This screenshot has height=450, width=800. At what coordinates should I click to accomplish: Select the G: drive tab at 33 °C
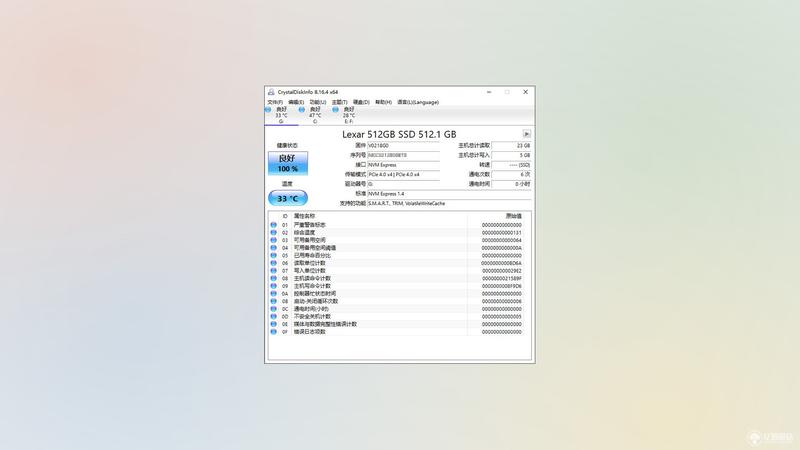point(281,115)
